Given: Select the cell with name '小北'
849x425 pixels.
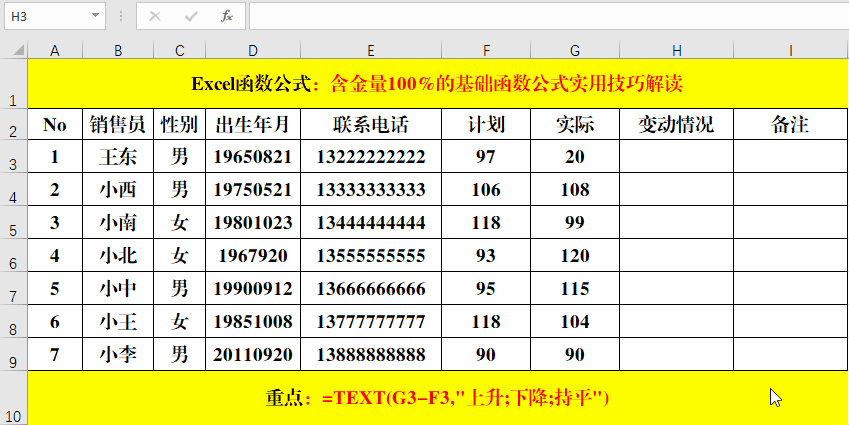Looking at the screenshot, I should 118,256.
